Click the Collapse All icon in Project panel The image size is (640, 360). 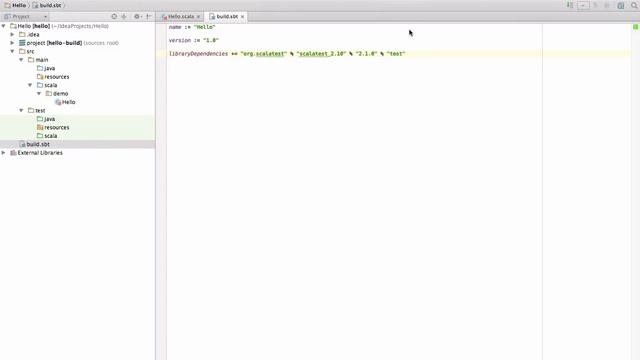click(x=124, y=16)
